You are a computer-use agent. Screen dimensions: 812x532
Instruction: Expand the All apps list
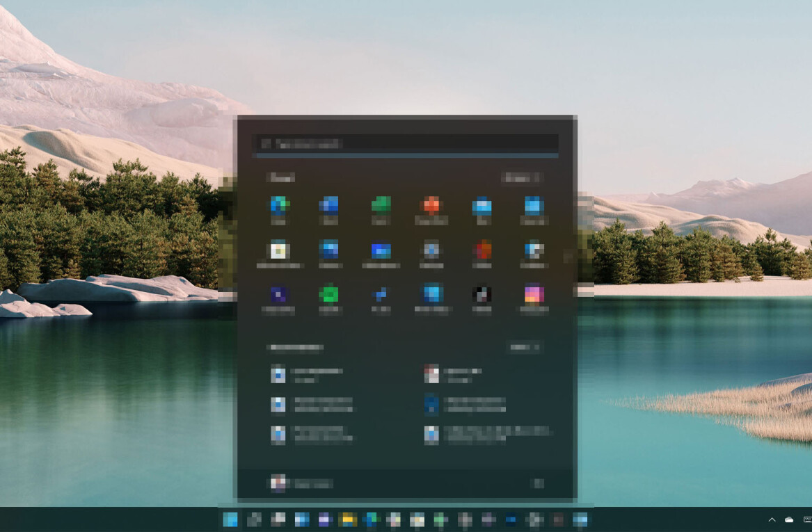click(x=522, y=179)
